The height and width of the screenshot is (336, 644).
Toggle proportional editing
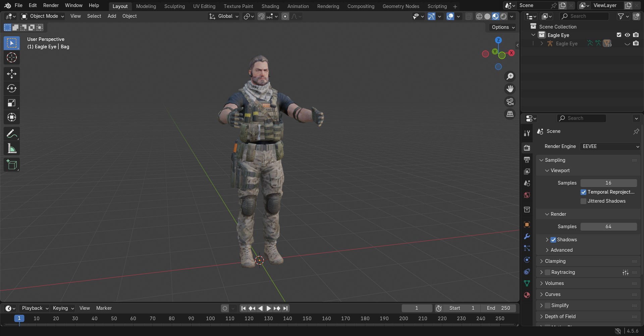(285, 16)
